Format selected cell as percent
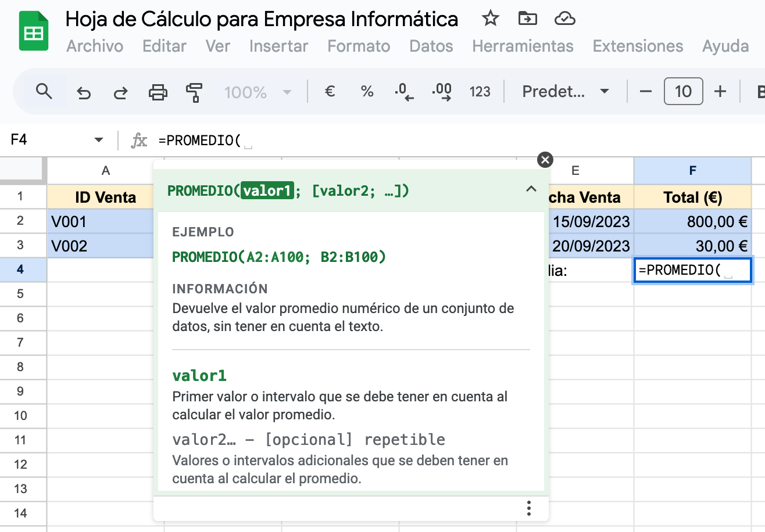The height and width of the screenshot is (532, 765). pyautogui.click(x=367, y=91)
